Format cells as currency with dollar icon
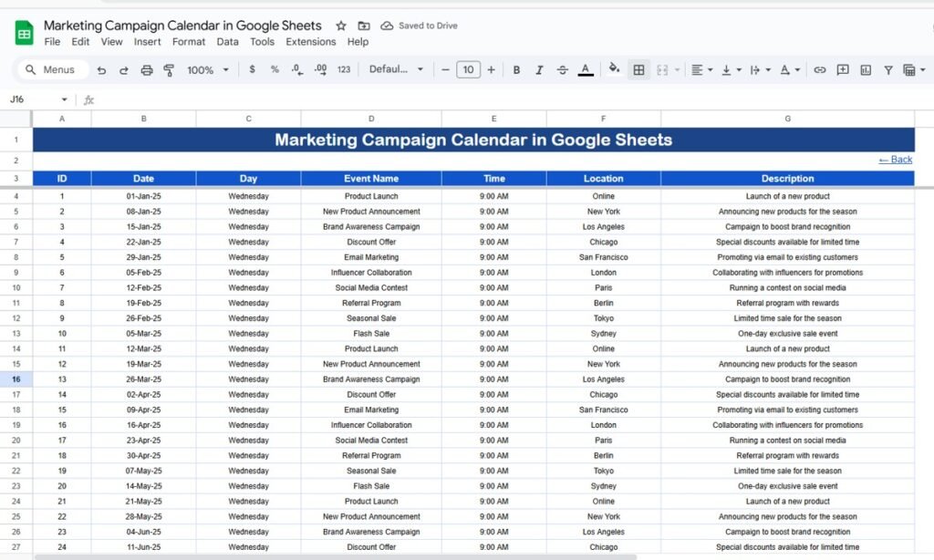934x560 pixels. click(252, 69)
